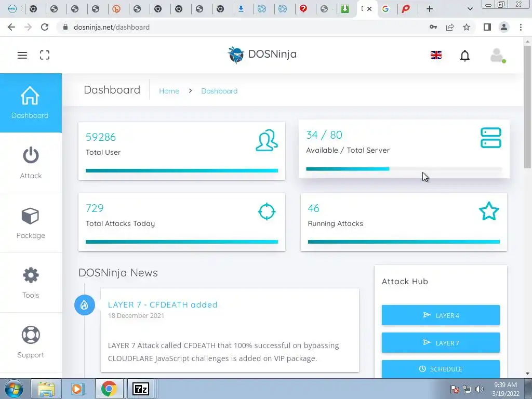Image resolution: width=532 pixels, height=399 pixels.
Task: Click the Total User progress bar
Action: point(182,170)
